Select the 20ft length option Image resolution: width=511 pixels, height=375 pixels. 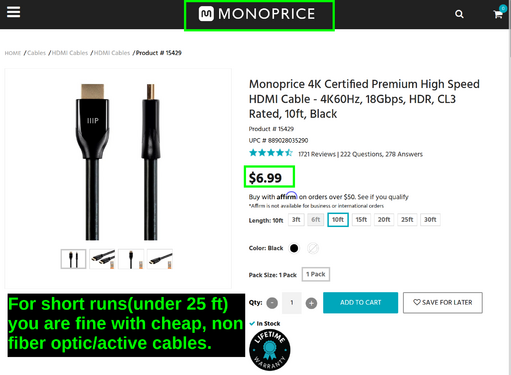click(x=384, y=220)
